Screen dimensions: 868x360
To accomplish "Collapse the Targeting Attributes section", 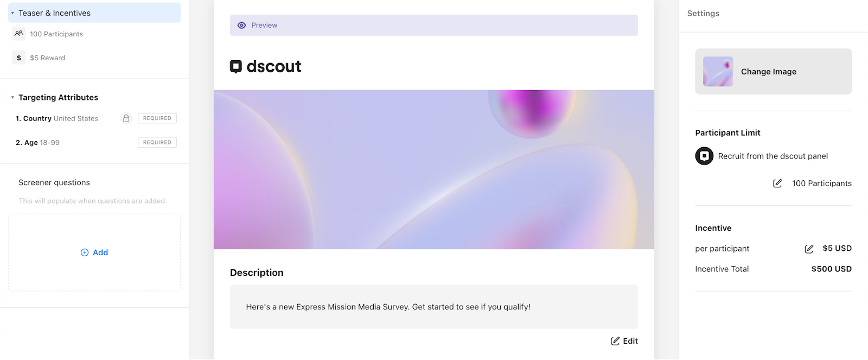I will pos(12,98).
